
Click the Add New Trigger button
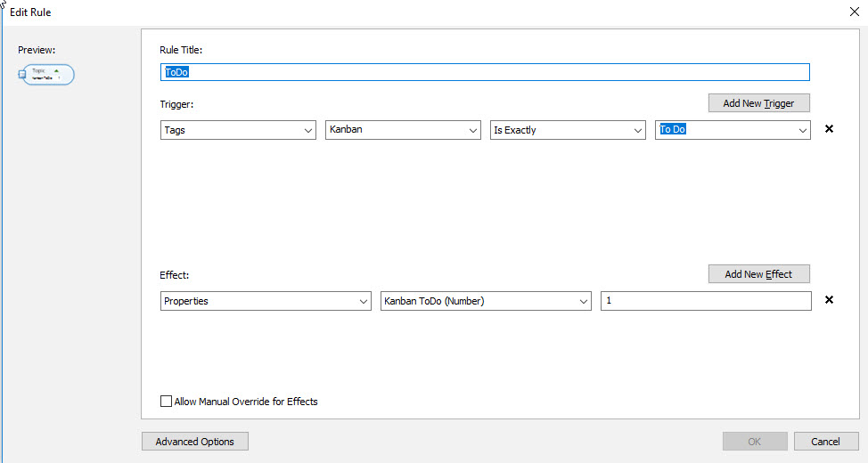point(758,103)
